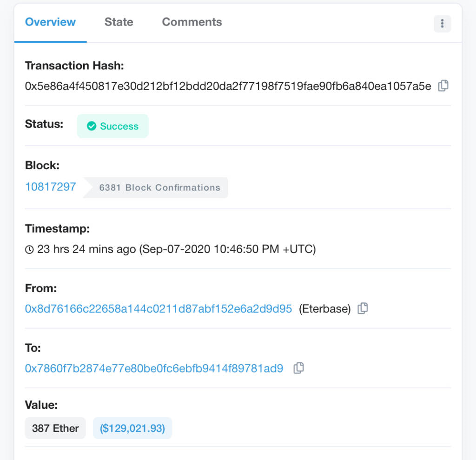Click the Success status text
The width and height of the screenshot is (476, 460).
[119, 126]
